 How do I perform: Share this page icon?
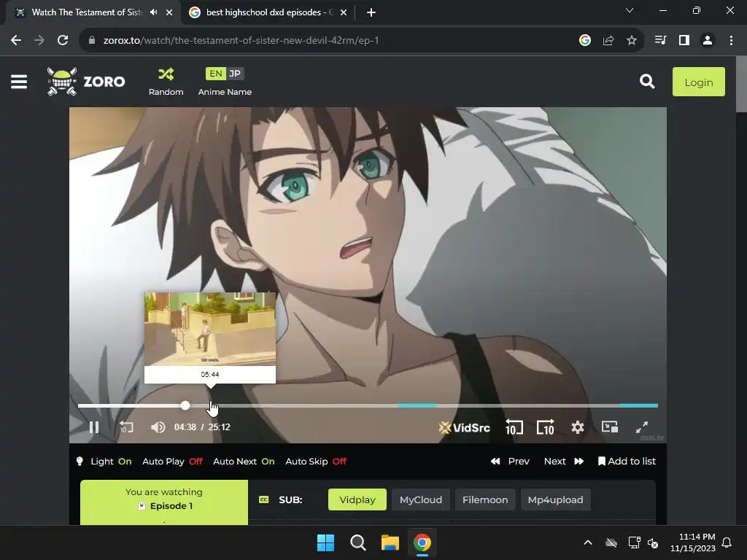pyautogui.click(x=608, y=41)
